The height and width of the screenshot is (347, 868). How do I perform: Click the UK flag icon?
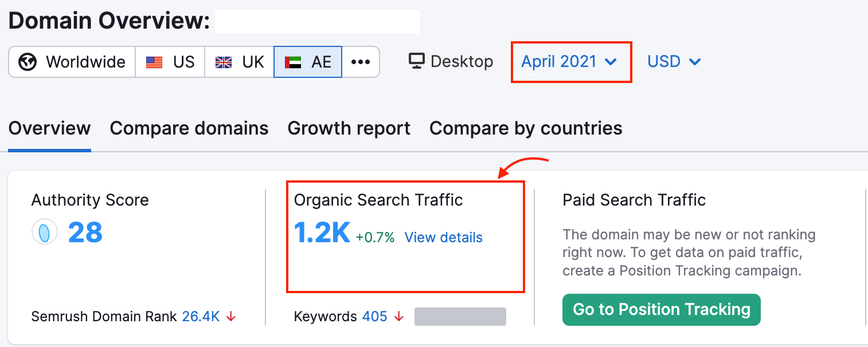pos(224,62)
